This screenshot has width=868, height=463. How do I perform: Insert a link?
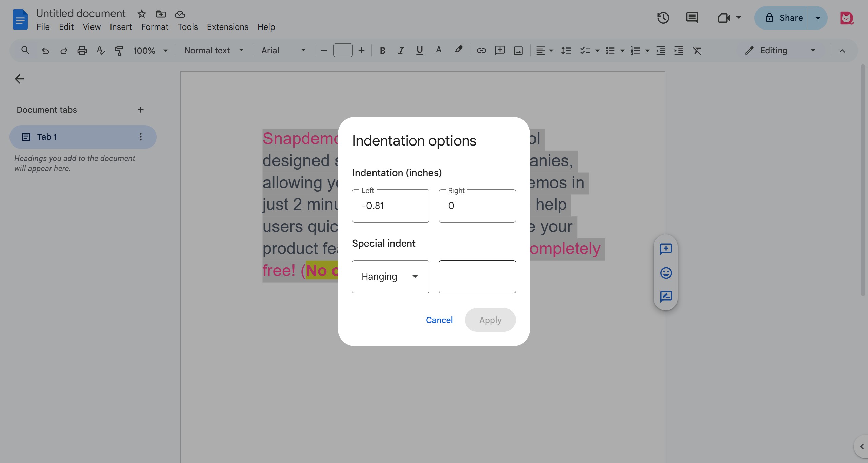(x=481, y=51)
